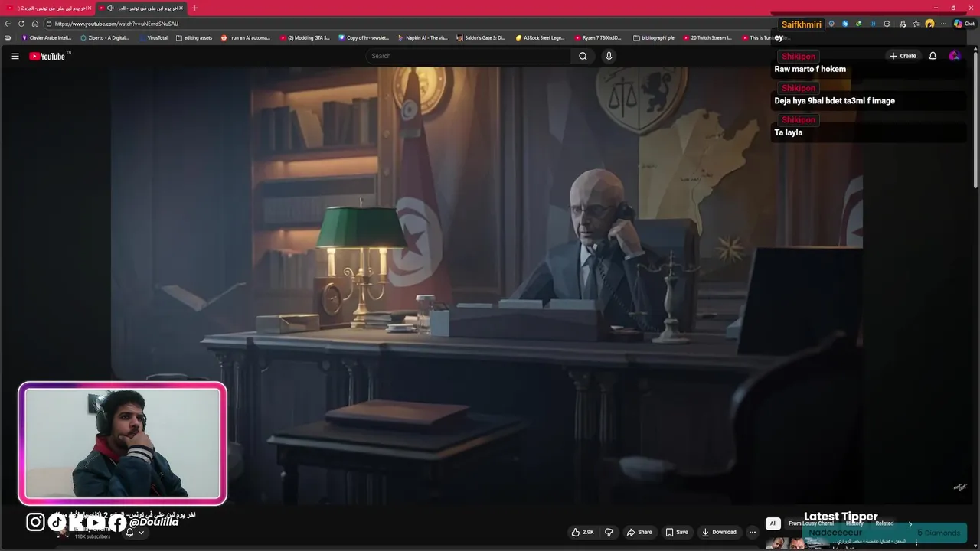Select the From Louay Cherni chip
Screen dimensions: 980x551
[x=811, y=523]
